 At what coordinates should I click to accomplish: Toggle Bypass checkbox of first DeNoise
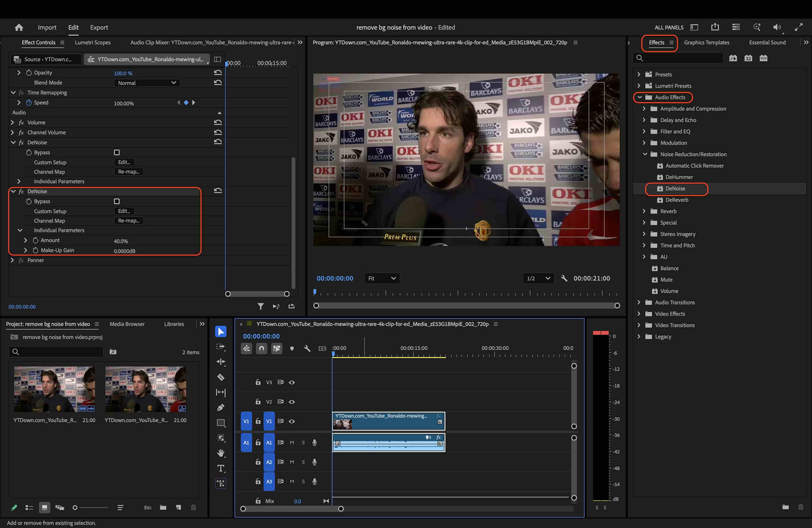(x=117, y=152)
